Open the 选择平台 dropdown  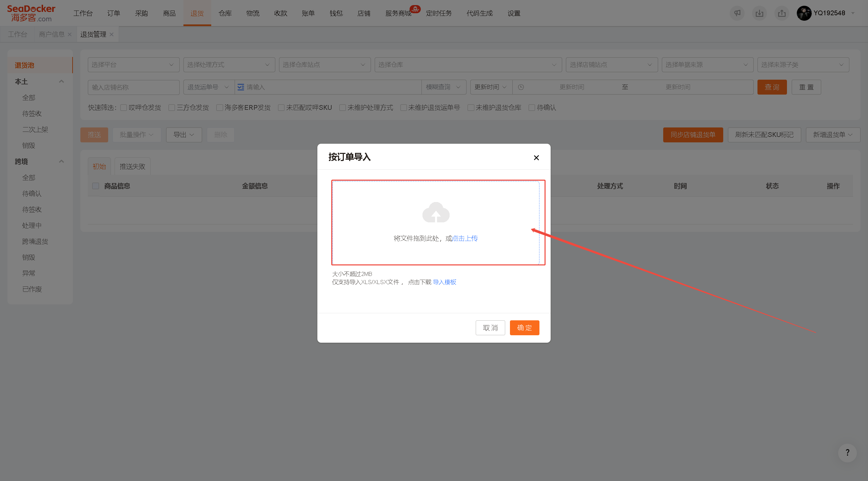134,65
